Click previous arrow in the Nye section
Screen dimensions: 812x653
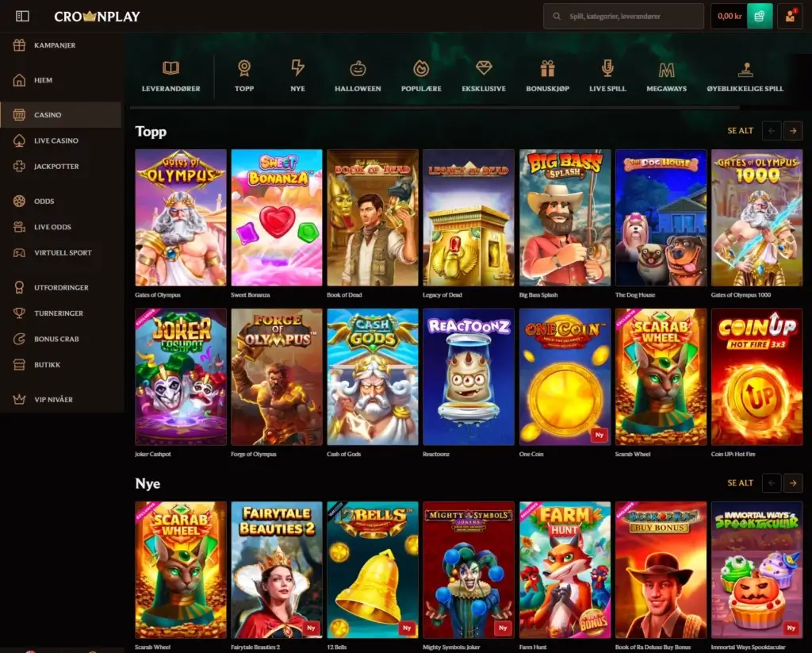point(772,482)
